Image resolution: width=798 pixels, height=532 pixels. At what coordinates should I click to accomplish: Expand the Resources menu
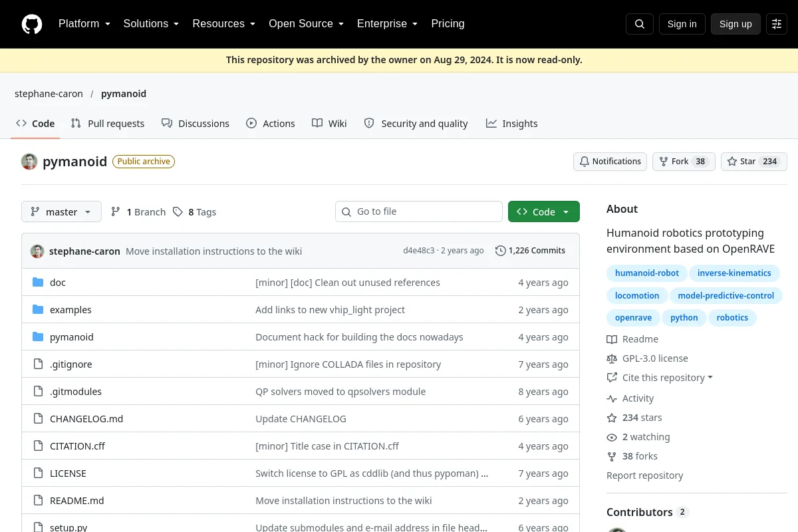coord(223,24)
